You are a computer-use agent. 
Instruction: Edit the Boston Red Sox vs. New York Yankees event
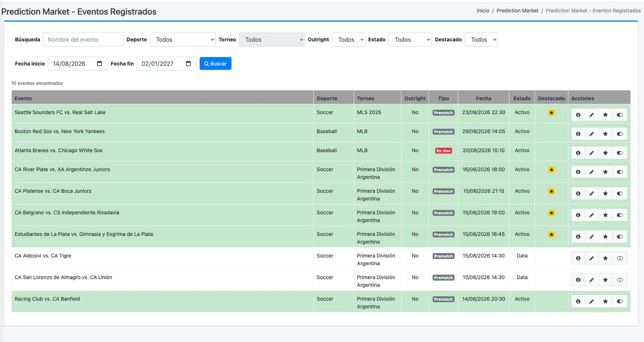(592, 134)
